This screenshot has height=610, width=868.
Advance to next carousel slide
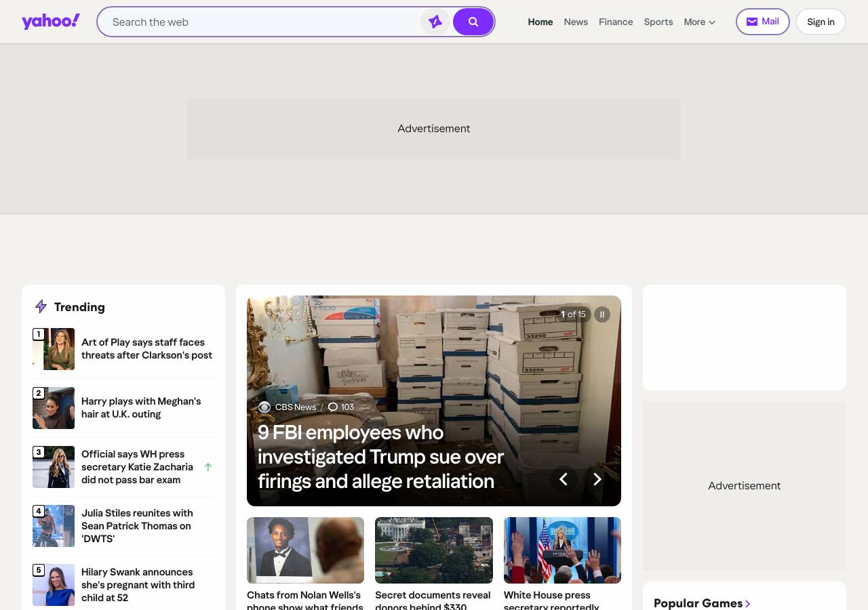tap(597, 479)
